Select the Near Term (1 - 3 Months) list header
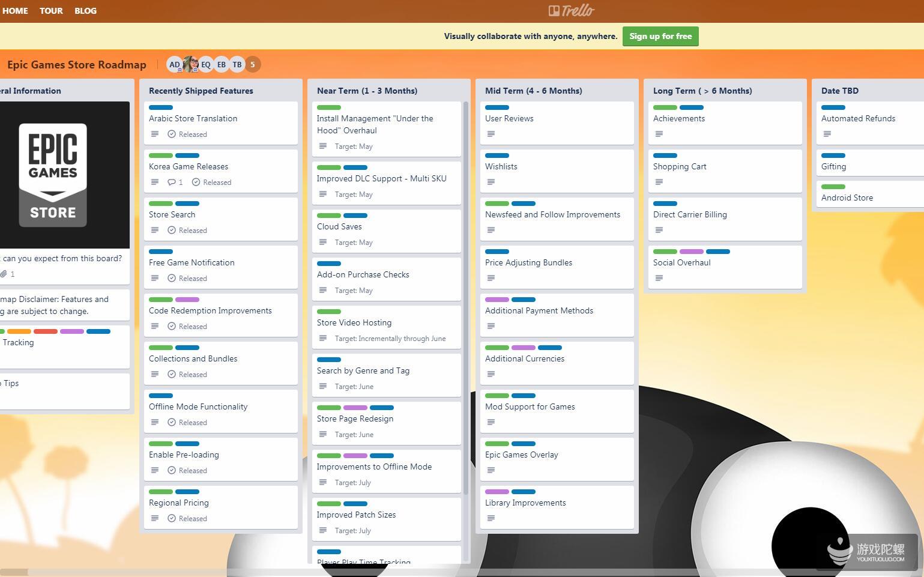Image resolution: width=924 pixels, height=577 pixels. tap(367, 91)
